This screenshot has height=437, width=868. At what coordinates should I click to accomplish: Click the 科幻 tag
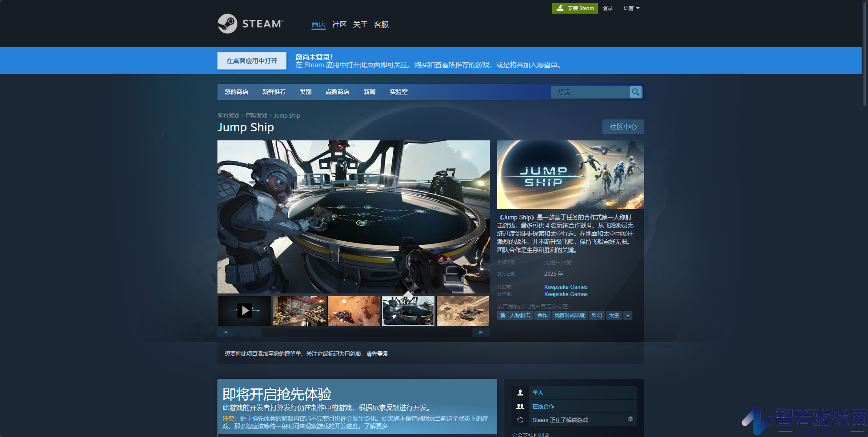coord(597,315)
